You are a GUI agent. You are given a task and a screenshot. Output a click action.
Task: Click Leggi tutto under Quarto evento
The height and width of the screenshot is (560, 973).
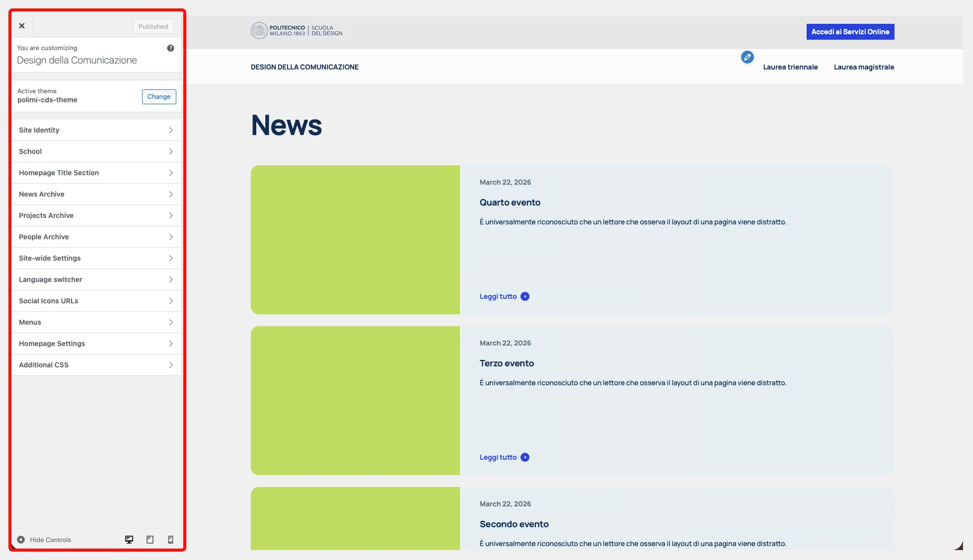coord(498,296)
